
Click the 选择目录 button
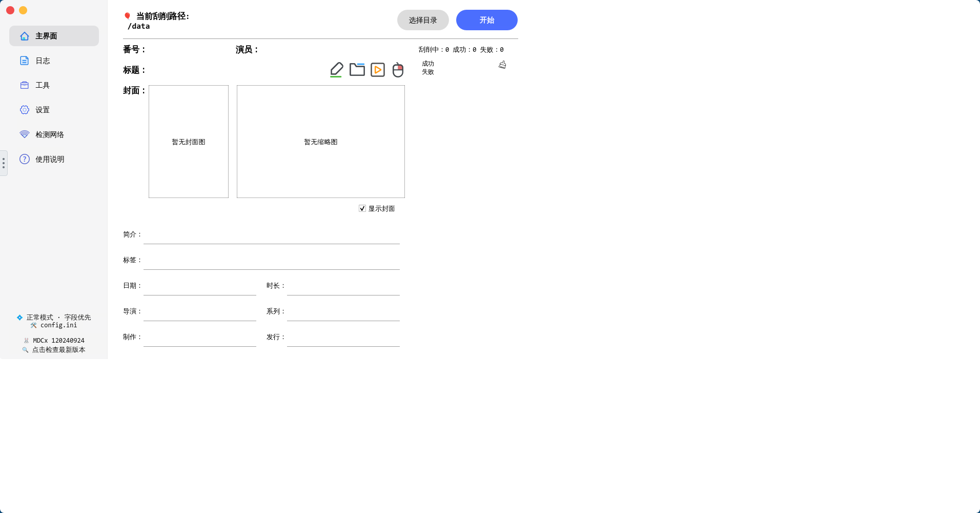coord(423,20)
